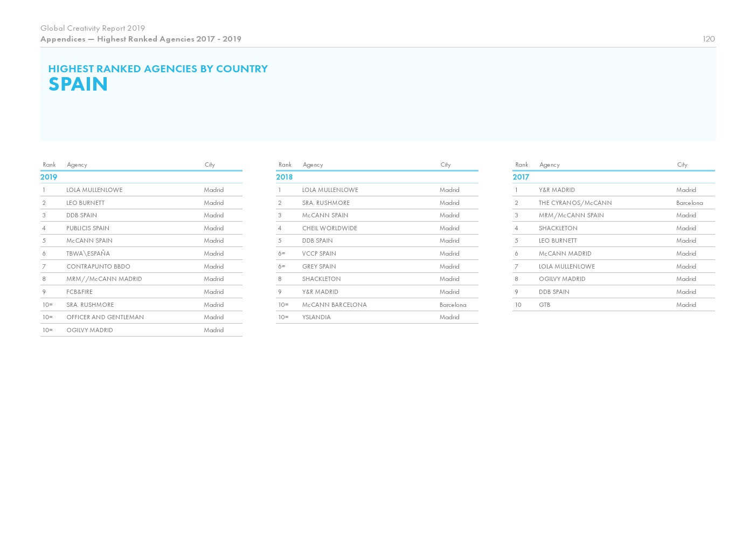The height and width of the screenshot is (535, 756).
Task: Select YSLANDIA in the 2018 list
Action: [316, 317]
